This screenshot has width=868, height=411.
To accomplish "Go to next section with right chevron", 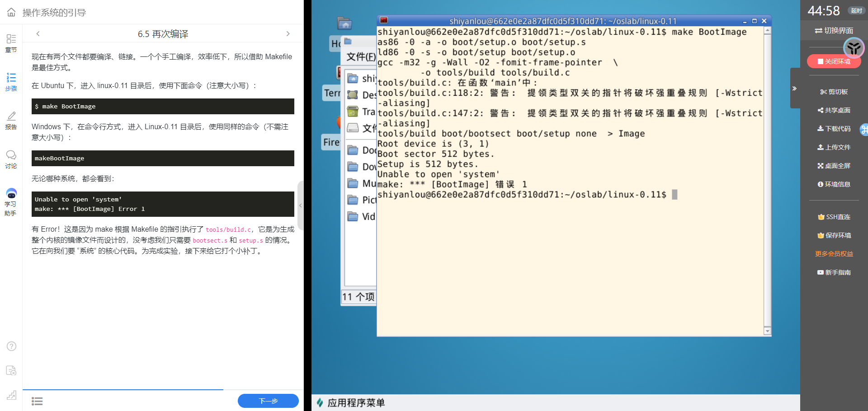I will pyautogui.click(x=288, y=34).
